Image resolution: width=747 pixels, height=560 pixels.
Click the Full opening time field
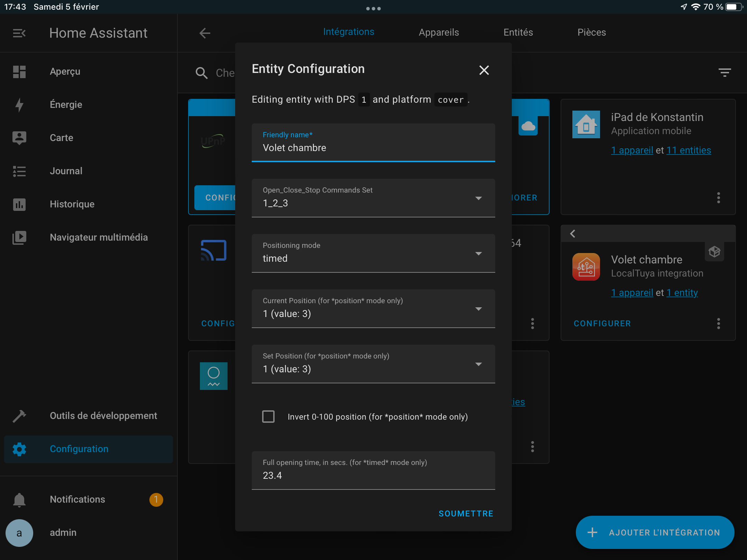coord(373,470)
